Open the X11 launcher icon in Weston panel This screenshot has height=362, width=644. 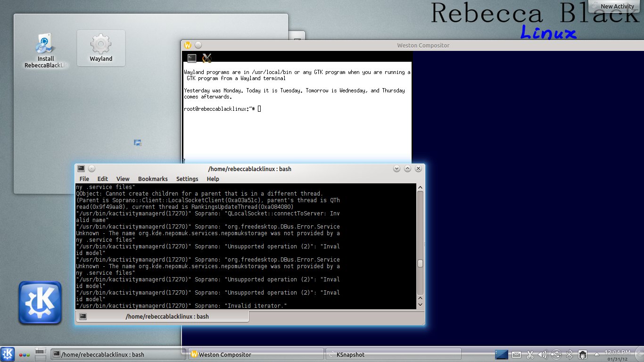coord(206,58)
